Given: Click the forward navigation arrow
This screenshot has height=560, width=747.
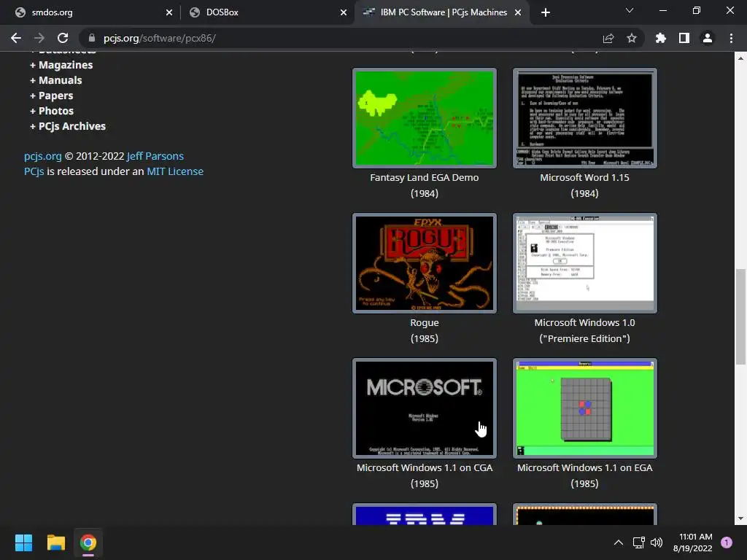Looking at the screenshot, I should [39, 38].
